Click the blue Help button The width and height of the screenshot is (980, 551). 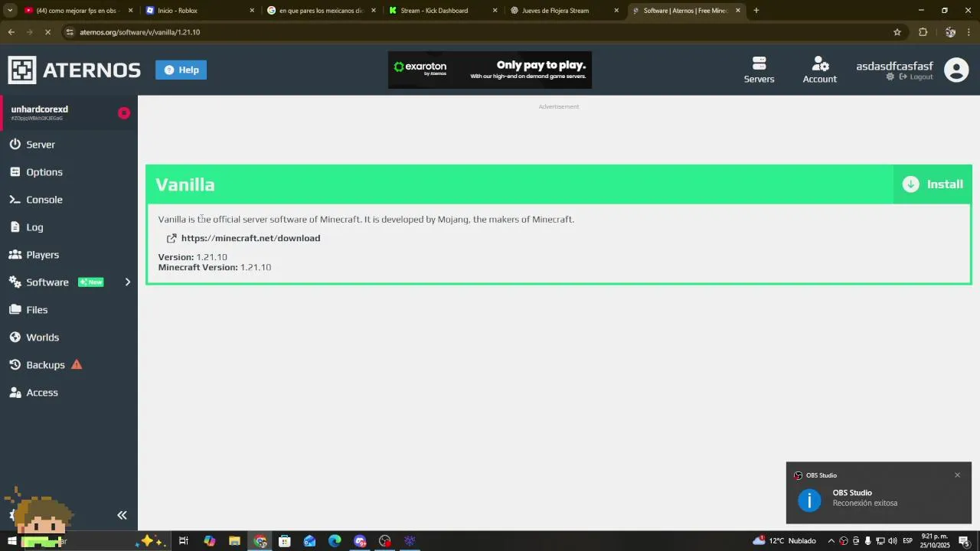point(181,70)
